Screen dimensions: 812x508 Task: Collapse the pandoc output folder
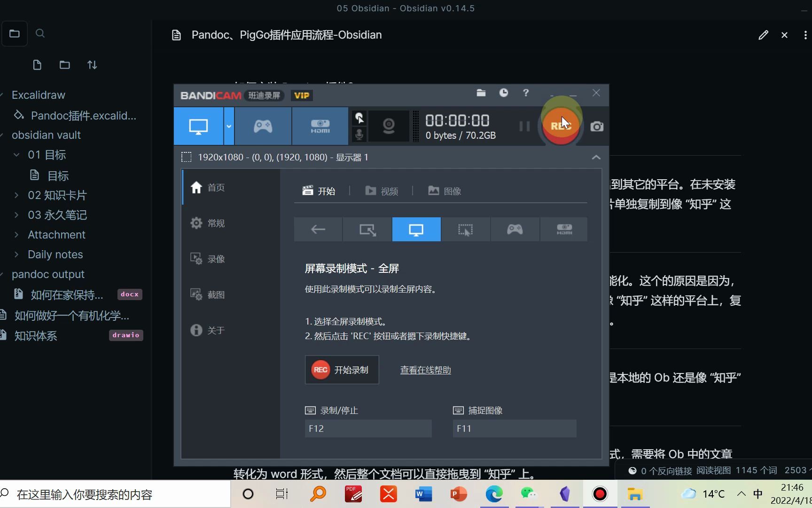point(48,274)
